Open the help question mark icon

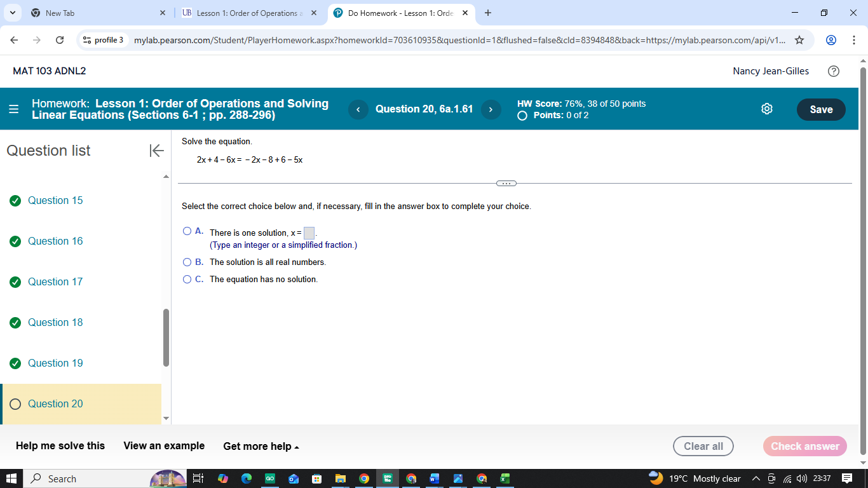click(x=834, y=71)
